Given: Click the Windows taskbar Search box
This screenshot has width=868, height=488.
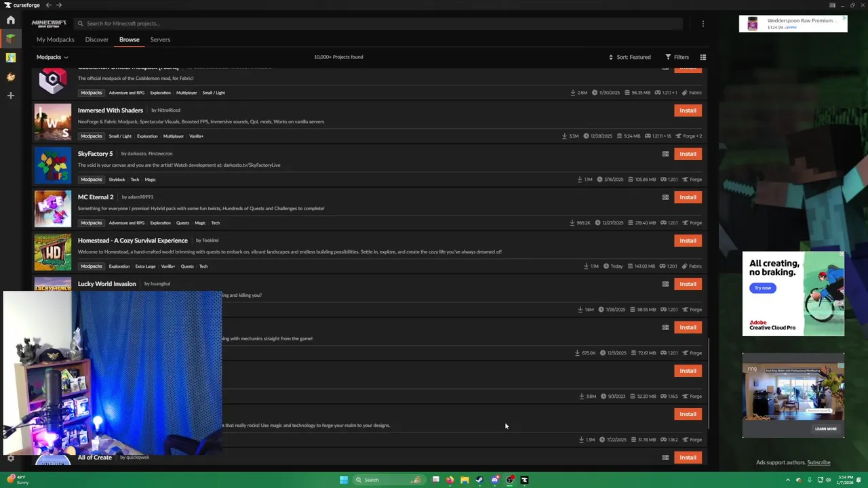Looking at the screenshot, I should pyautogui.click(x=389, y=480).
